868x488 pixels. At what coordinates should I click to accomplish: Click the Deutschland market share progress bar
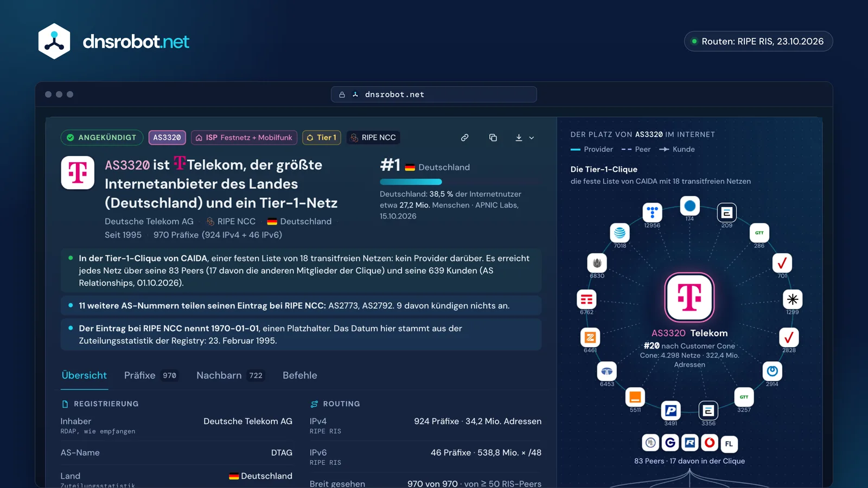461,182
